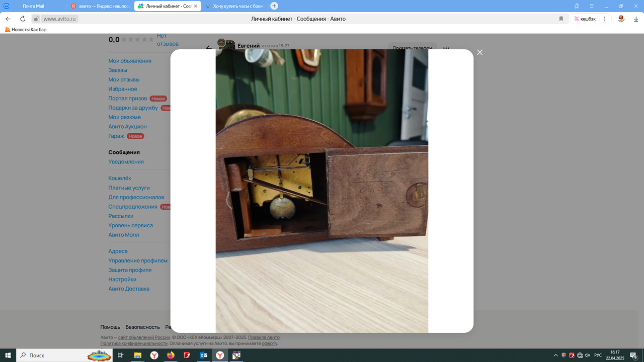Open Кошелёк
This screenshot has width=644, height=362.
click(120, 178)
